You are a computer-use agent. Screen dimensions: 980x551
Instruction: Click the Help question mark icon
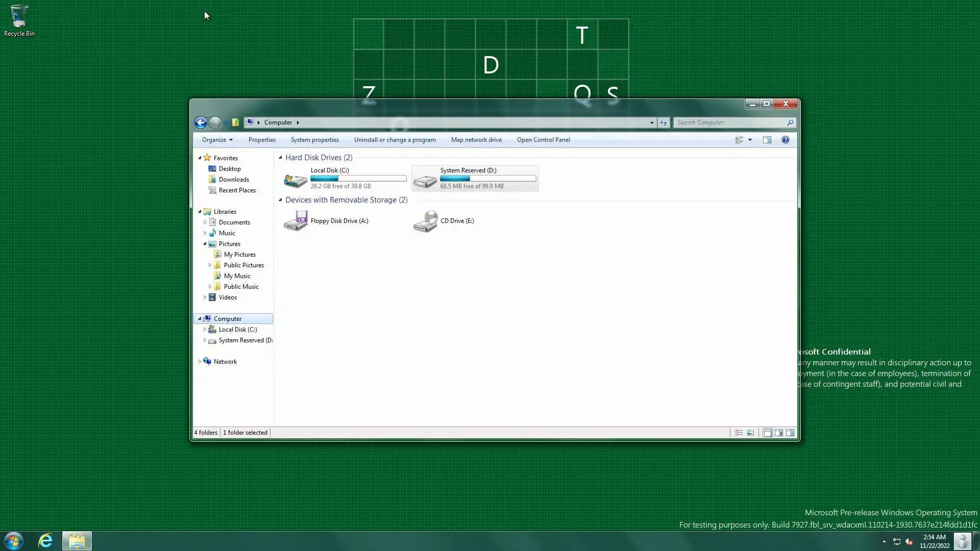[785, 140]
